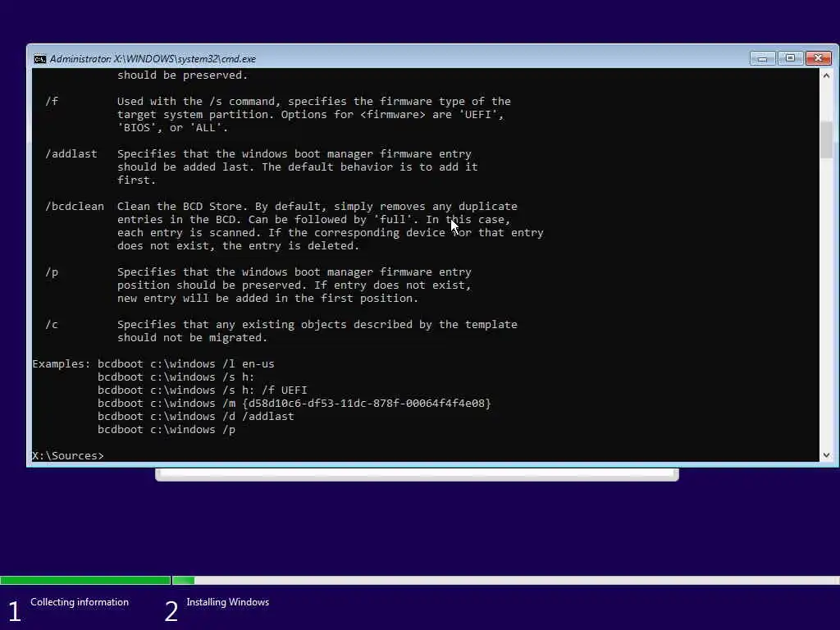Click 'should not be migrated.' line
Image resolution: width=840 pixels, height=630 pixels.
pyautogui.click(x=192, y=337)
